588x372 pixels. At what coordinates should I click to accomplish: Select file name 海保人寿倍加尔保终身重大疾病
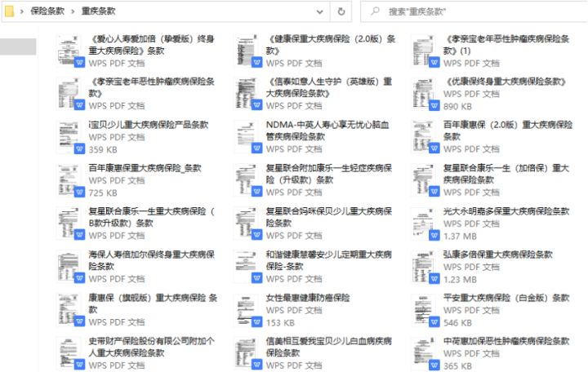pos(152,260)
